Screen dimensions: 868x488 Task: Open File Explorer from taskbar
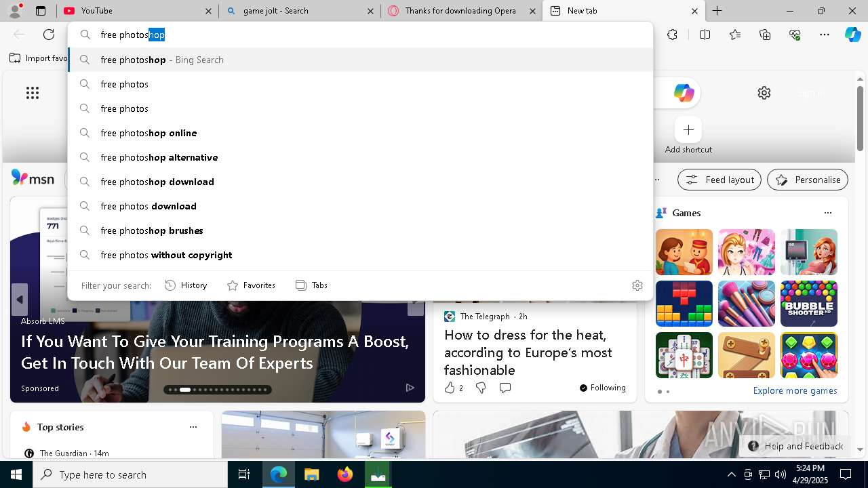pos(312,474)
